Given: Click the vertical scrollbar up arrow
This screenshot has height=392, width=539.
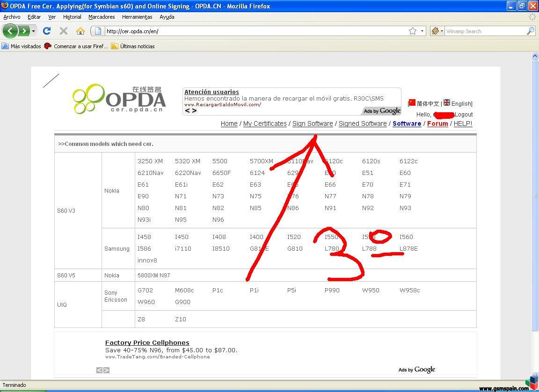Looking at the screenshot, I should tap(535, 56).
